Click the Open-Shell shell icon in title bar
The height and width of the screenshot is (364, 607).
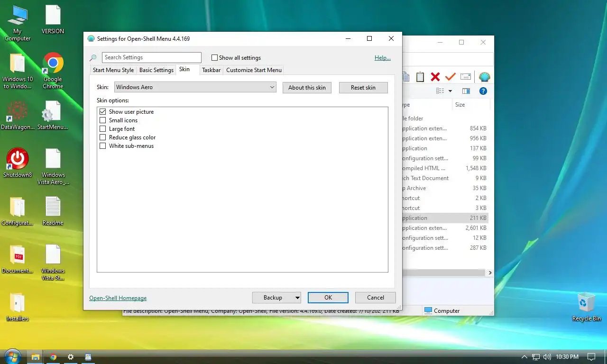[91, 38]
